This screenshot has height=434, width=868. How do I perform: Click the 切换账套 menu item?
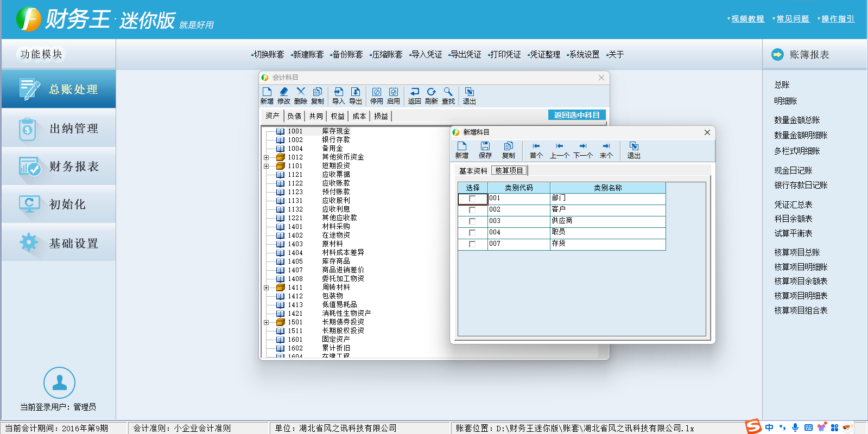268,55
